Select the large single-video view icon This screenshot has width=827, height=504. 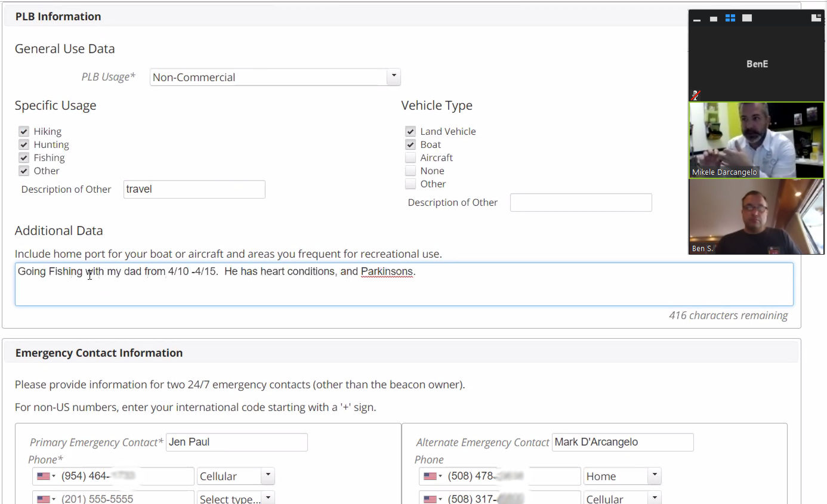coord(746,18)
